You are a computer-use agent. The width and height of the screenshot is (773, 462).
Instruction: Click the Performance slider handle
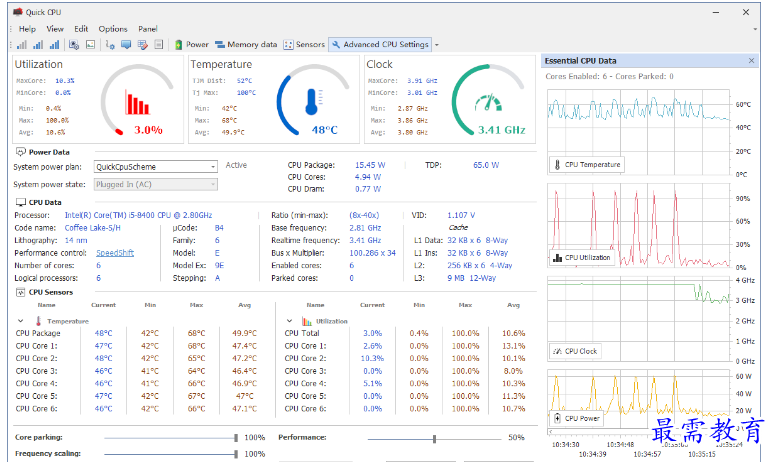click(x=434, y=438)
